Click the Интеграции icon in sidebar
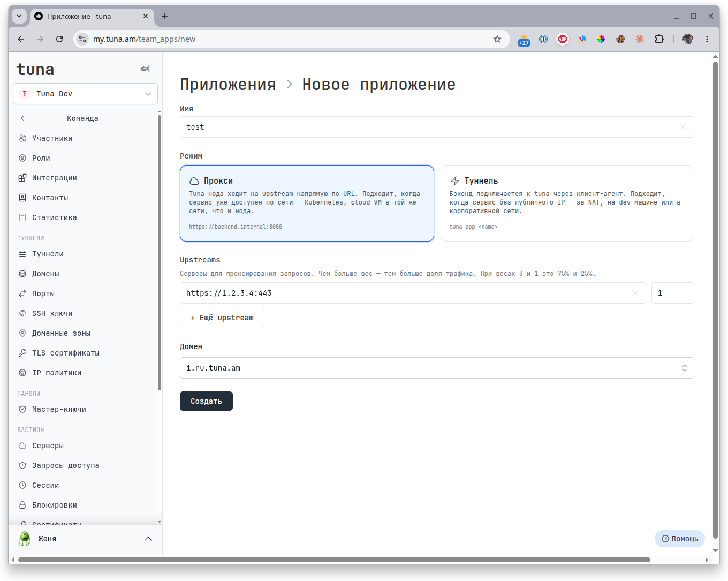728x581 pixels. coord(22,178)
